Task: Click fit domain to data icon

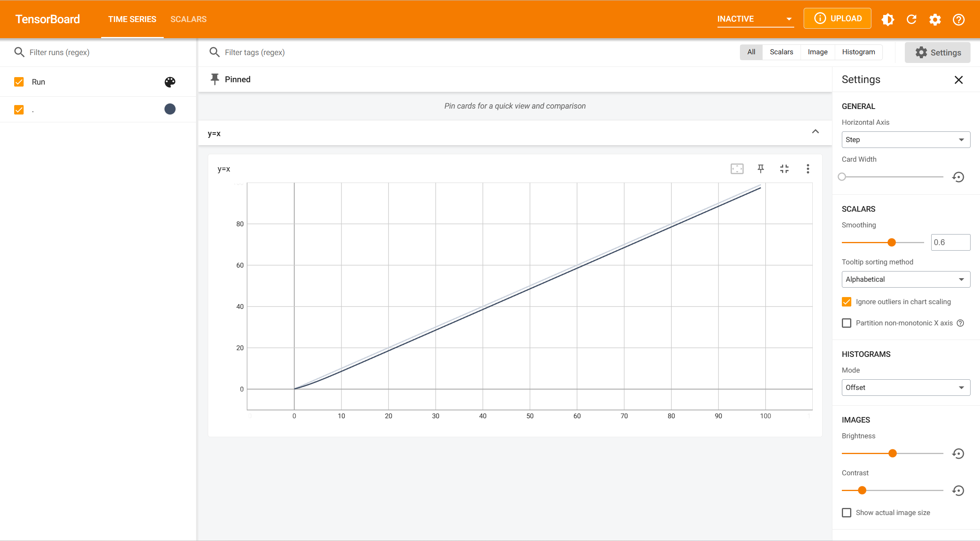Action: (737, 169)
